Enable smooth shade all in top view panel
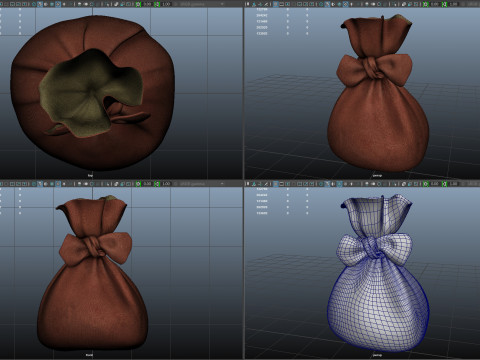Viewport: 480px width, 360px height. tap(40, 4)
